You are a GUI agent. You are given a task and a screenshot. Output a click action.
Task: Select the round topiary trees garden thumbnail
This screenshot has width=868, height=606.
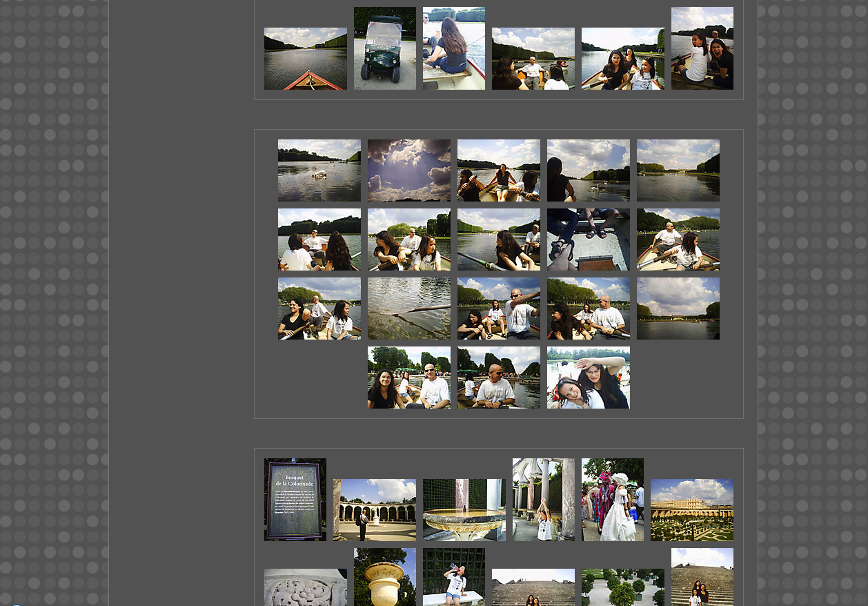(x=622, y=588)
